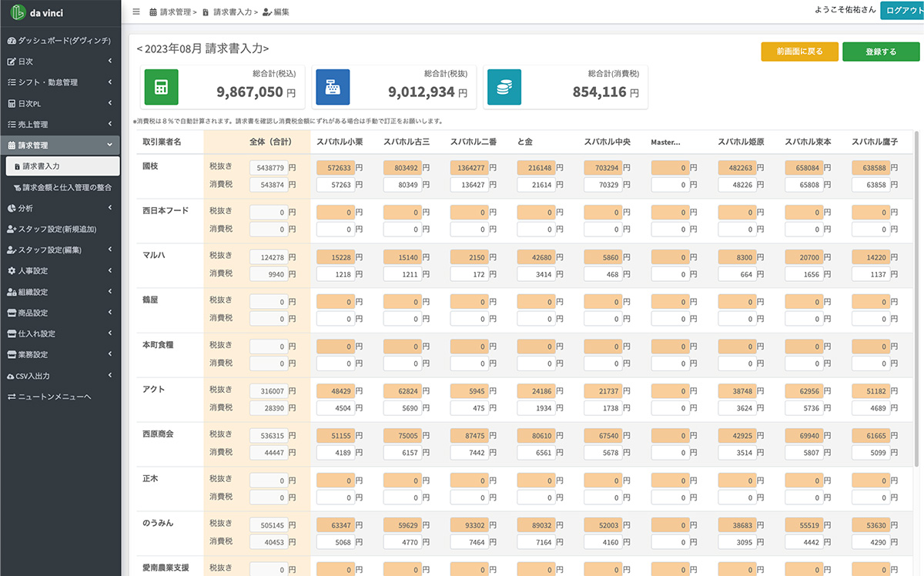Image resolution: width=924 pixels, height=576 pixels.
Task: Click the teal coins icon for 総合計(消費税)
Action: pyautogui.click(x=504, y=87)
